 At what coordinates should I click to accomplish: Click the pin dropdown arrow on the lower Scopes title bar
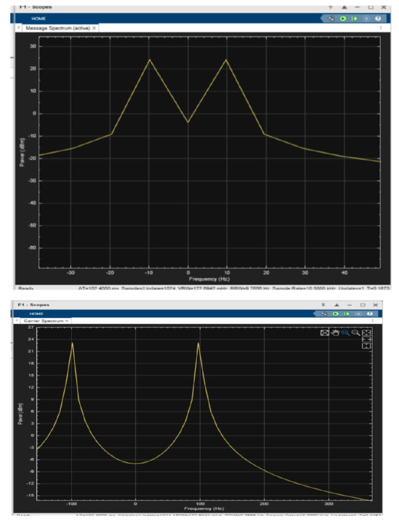[323, 304]
